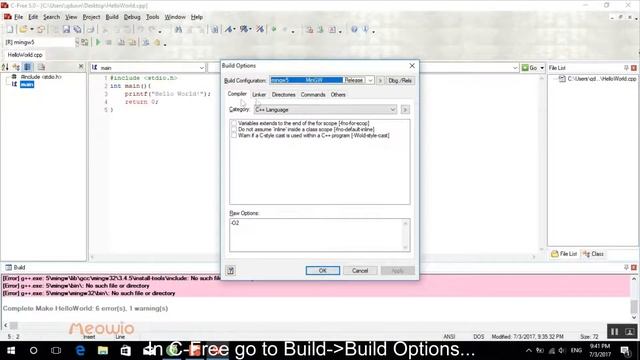This screenshot has height=360, width=640.
Task: Select '#include <stdio.h>' in symbol tree
Action: 41,77
